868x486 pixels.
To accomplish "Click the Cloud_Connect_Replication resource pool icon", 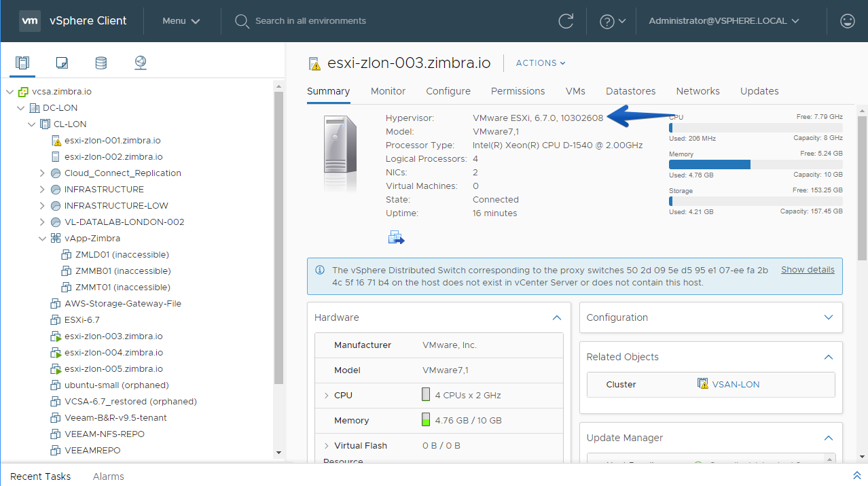I will pyautogui.click(x=56, y=173).
